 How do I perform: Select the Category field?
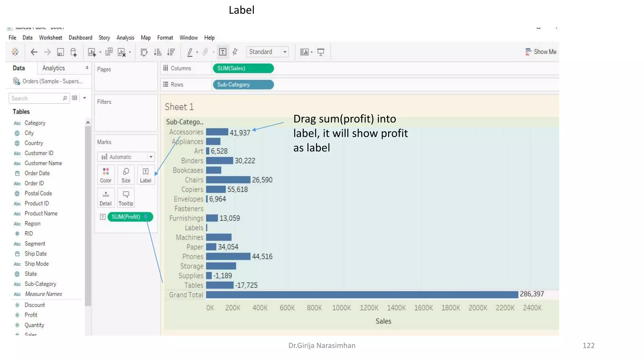click(x=35, y=123)
